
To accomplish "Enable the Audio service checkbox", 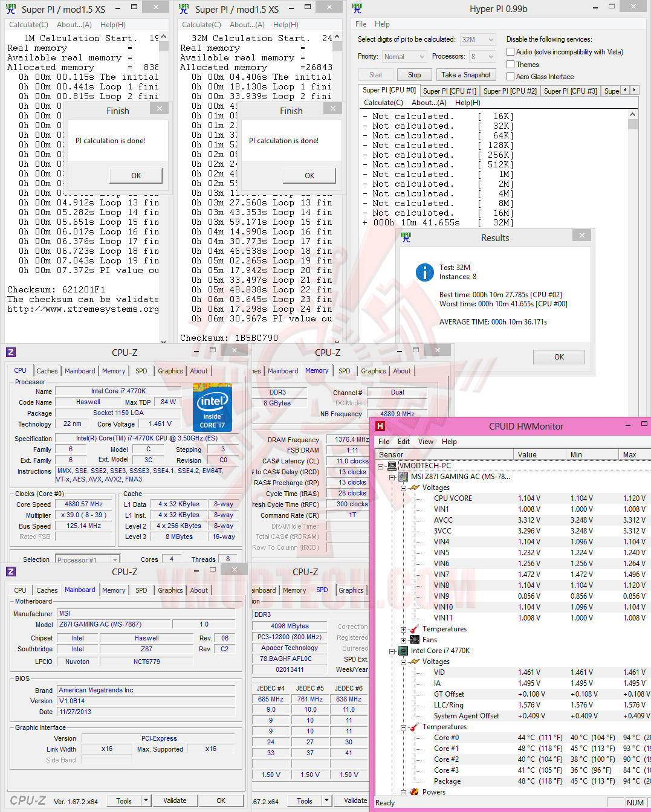I will (x=510, y=52).
